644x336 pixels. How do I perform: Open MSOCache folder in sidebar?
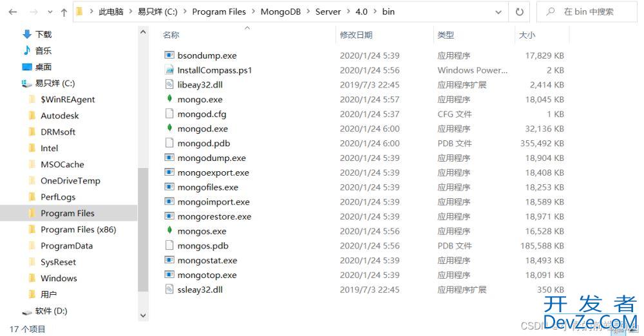62,164
